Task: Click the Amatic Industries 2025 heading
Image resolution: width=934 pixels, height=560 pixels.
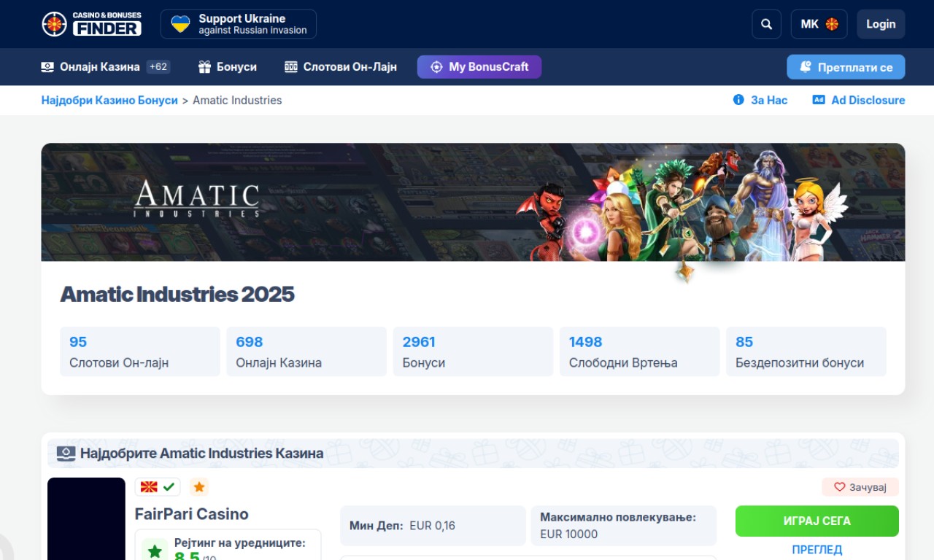Action: [177, 295]
